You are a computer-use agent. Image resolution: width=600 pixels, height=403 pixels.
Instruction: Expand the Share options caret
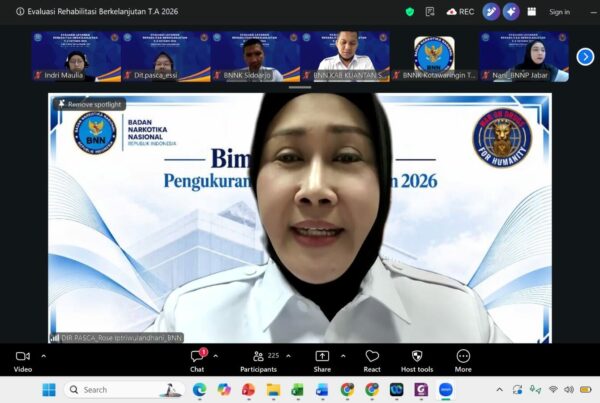(343, 356)
